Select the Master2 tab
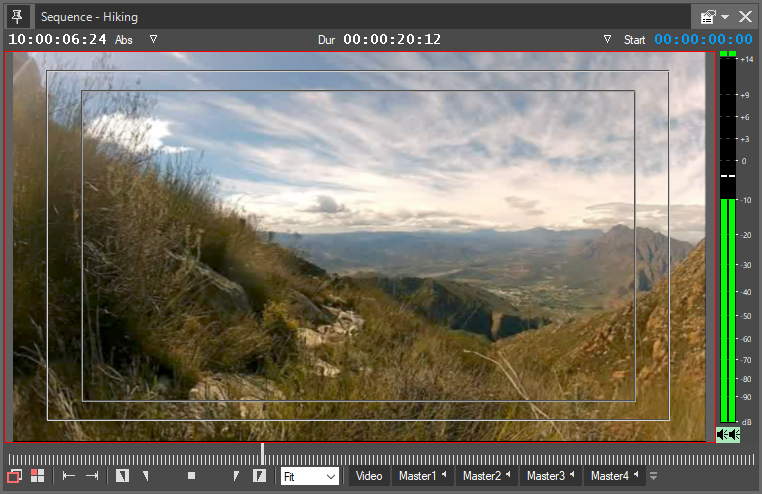762x494 pixels. click(x=486, y=477)
